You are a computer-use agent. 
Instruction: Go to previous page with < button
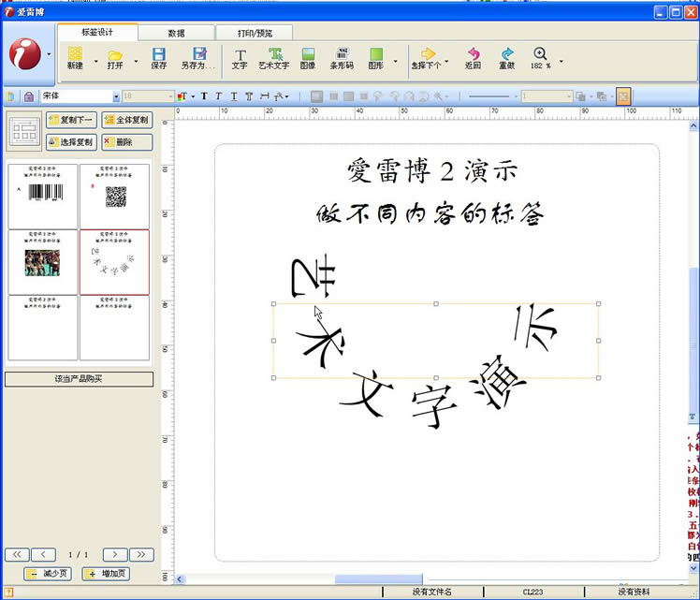tap(43, 554)
